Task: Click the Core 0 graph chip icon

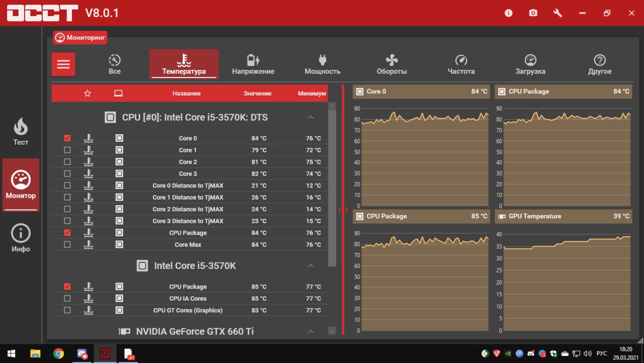Action: pos(360,92)
